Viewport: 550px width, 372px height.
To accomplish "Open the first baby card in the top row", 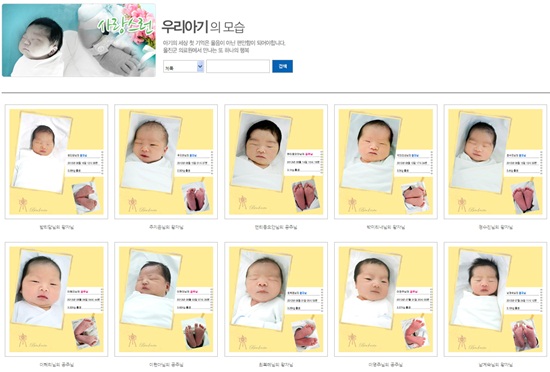I will 56,162.
